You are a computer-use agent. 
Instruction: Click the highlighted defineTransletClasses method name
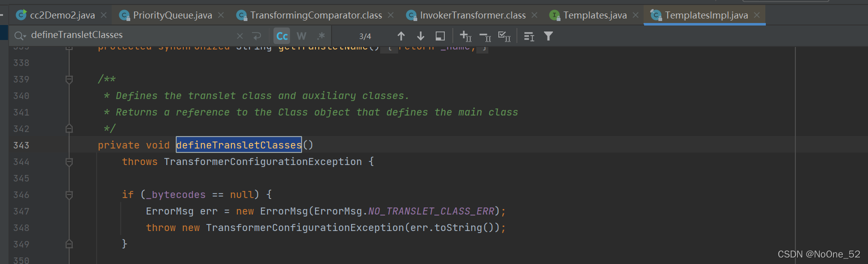pyautogui.click(x=239, y=145)
